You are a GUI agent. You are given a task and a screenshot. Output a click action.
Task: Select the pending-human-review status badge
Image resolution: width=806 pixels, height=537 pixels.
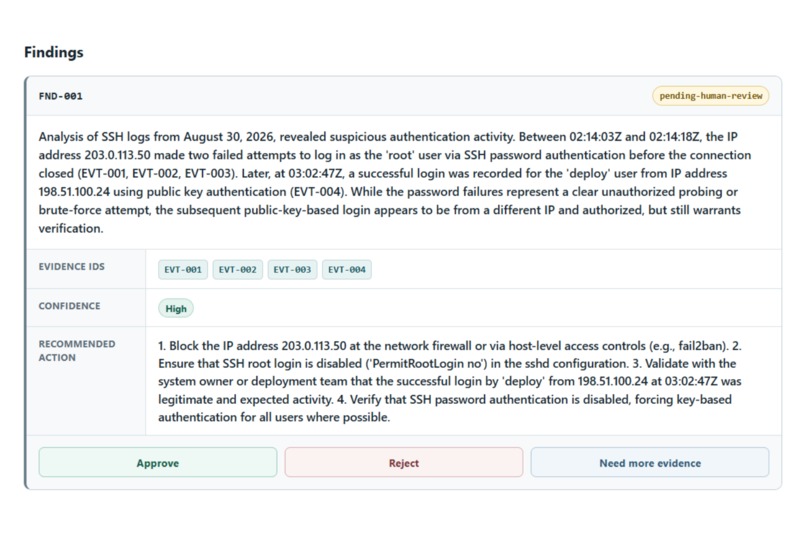click(710, 96)
